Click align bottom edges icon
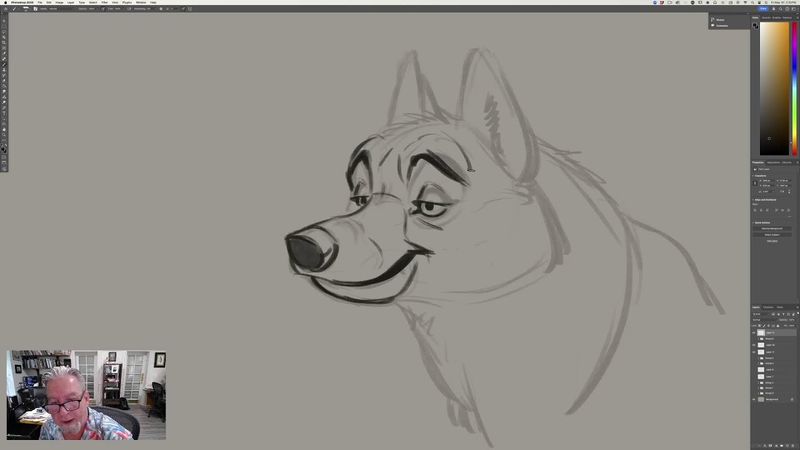 click(789, 210)
